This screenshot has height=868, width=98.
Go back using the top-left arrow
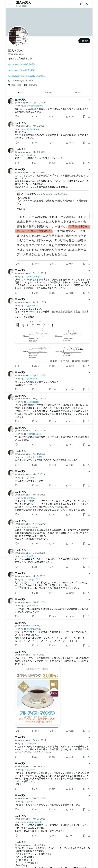(9, 4)
